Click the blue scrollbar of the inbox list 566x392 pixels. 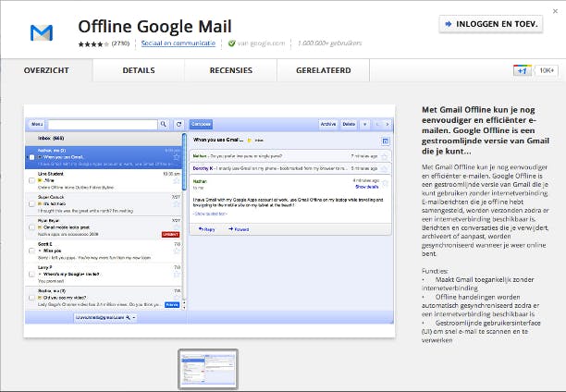coord(184,162)
